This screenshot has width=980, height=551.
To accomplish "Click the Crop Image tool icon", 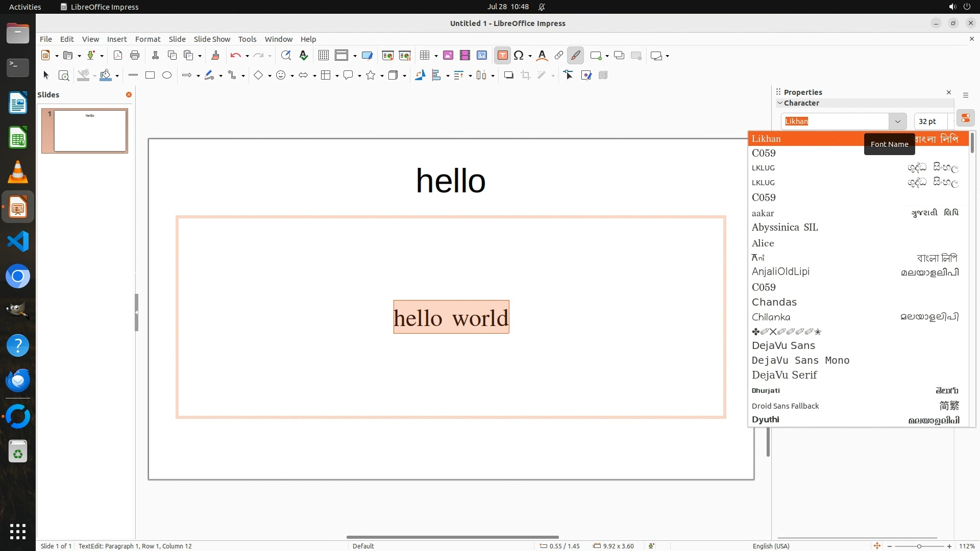I will (x=526, y=76).
